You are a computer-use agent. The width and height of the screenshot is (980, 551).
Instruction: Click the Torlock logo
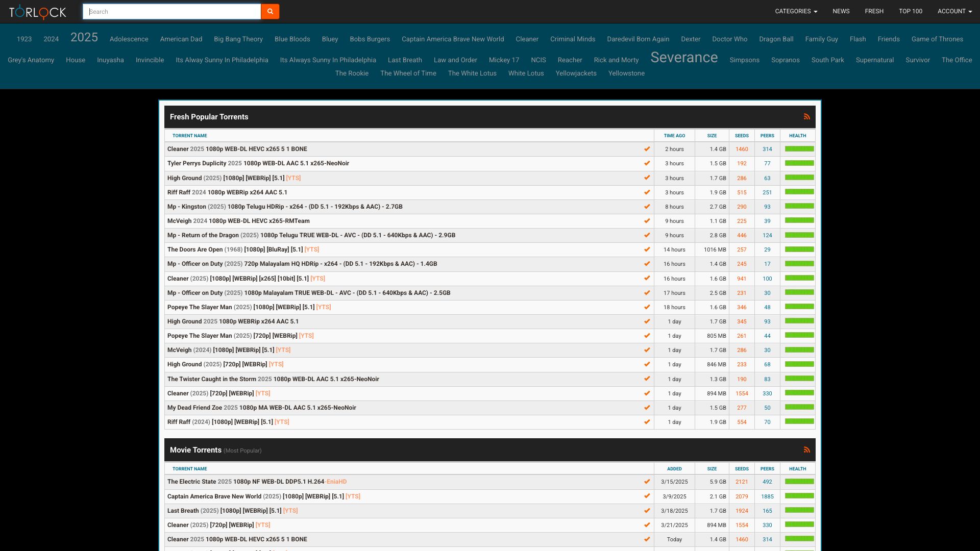click(37, 12)
